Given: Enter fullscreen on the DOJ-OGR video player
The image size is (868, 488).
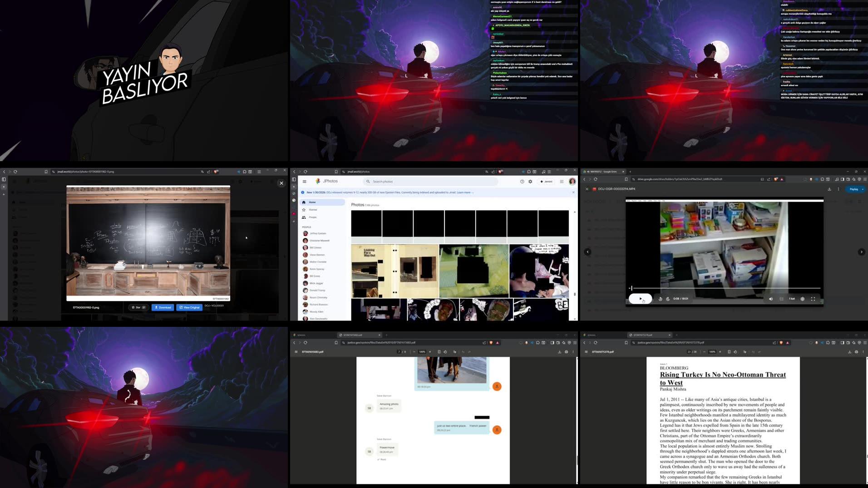Looking at the screenshot, I should point(813,299).
